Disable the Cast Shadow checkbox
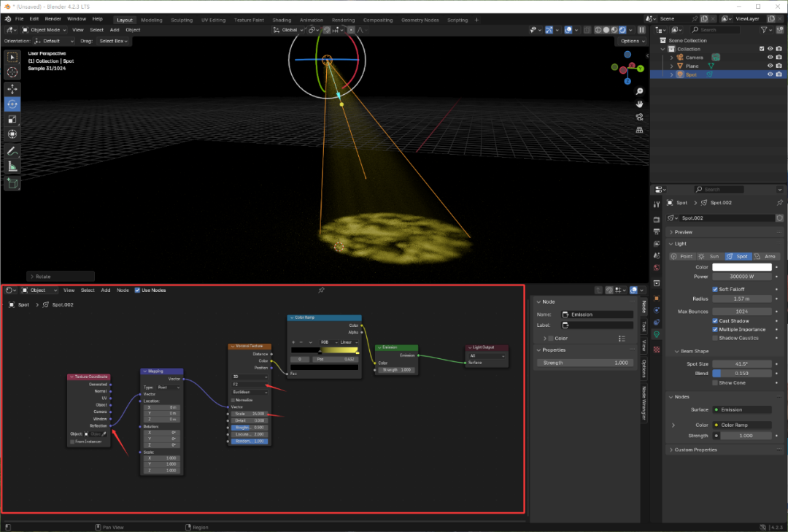The image size is (788, 532). coord(714,321)
